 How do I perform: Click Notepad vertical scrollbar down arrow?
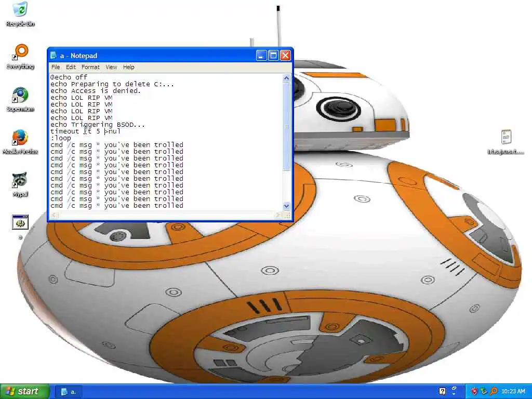pos(286,206)
